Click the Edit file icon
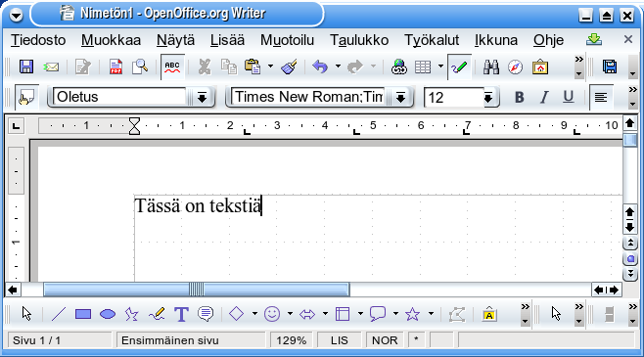This screenshot has height=357, width=644. pos(83,67)
